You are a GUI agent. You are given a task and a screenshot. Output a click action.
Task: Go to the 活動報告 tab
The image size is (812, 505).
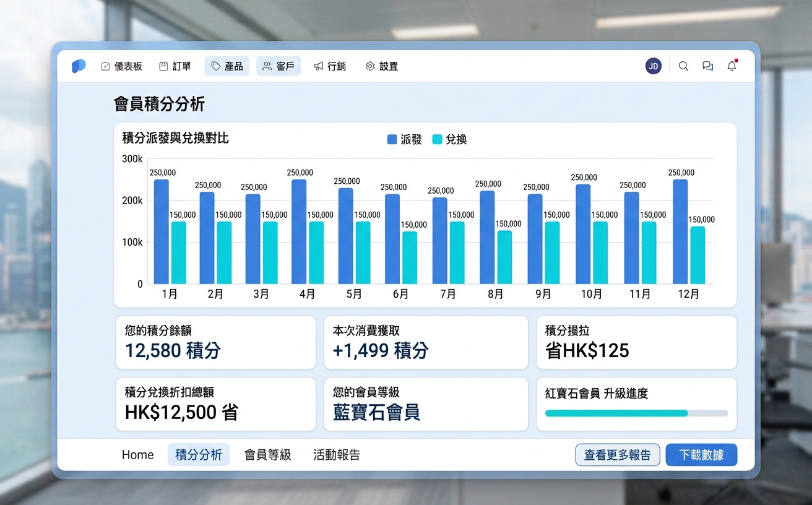coord(337,455)
